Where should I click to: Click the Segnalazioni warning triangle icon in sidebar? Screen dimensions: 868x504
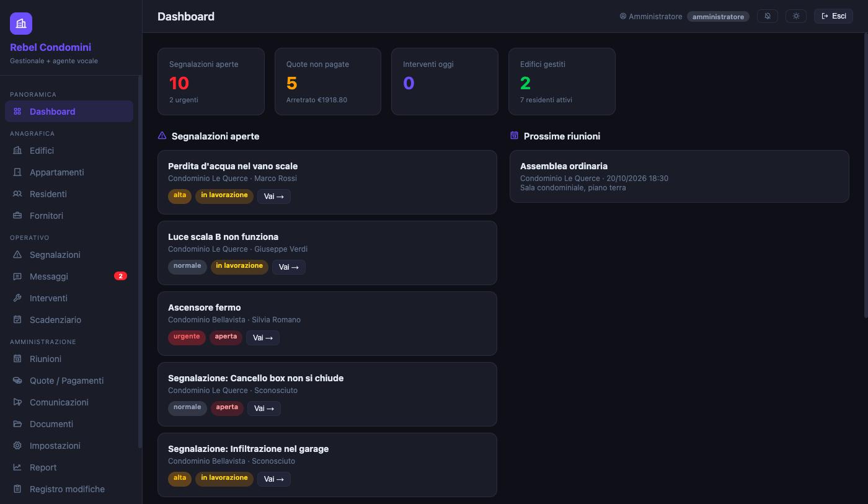click(x=17, y=255)
